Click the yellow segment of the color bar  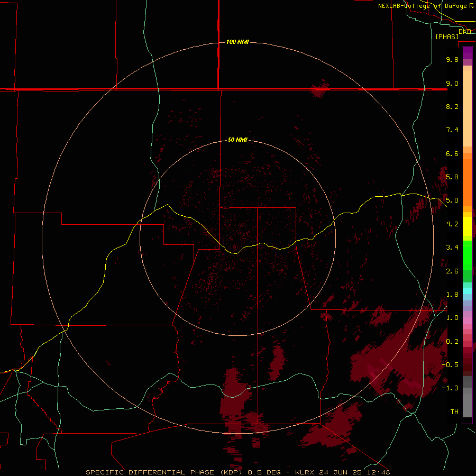[x=467, y=226]
